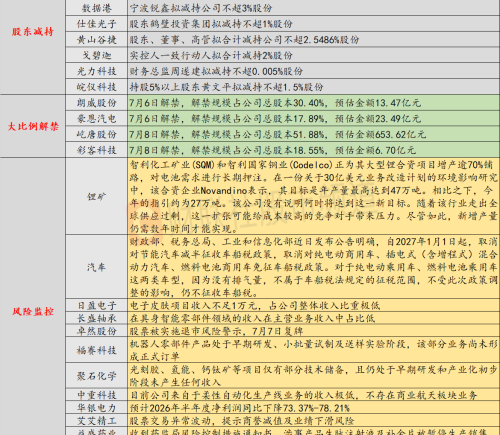Click the 华银电力 profit forecast text
The width and height of the screenshot is (500, 435).
[x=240, y=408]
